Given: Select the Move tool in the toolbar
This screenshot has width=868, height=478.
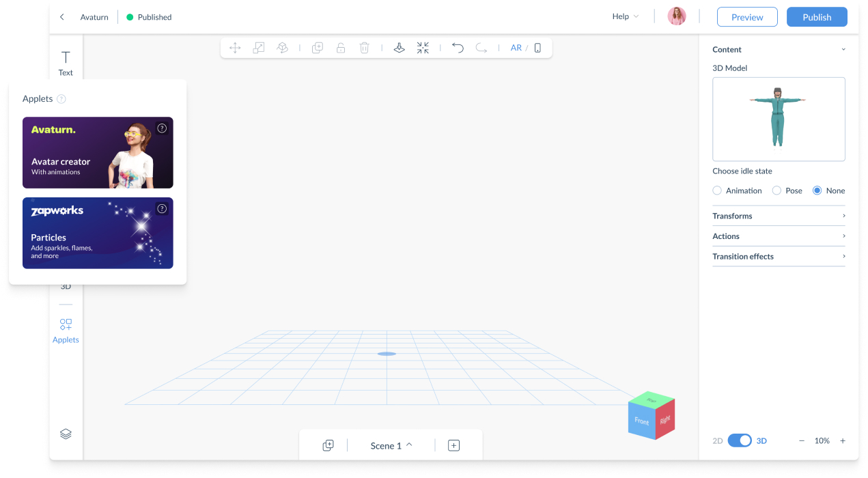Looking at the screenshot, I should [x=235, y=47].
